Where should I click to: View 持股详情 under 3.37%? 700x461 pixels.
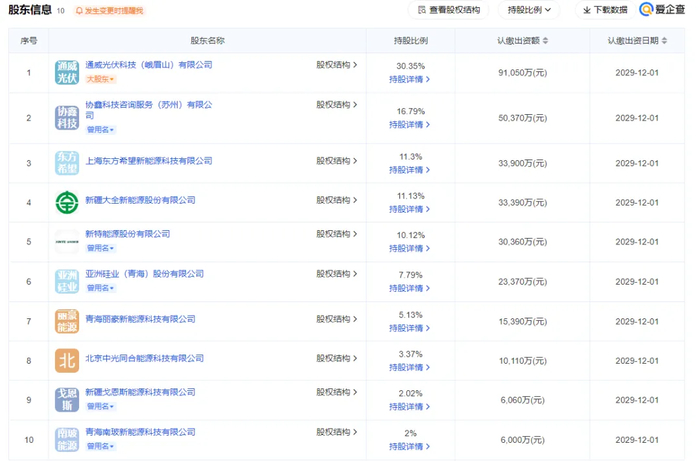pos(409,368)
